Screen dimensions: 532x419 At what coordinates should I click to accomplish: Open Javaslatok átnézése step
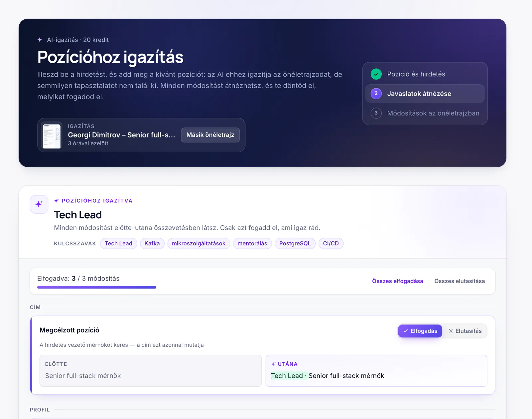pyautogui.click(x=425, y=94)
